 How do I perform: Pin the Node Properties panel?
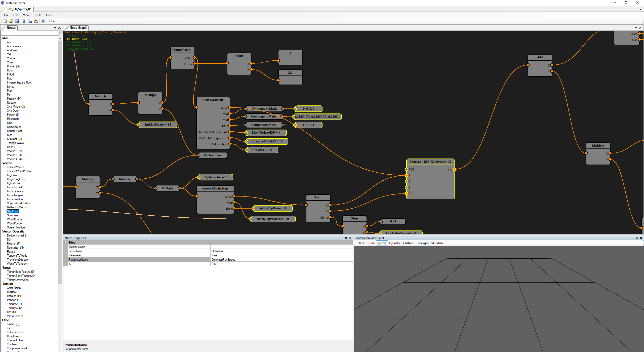[346, 238]
